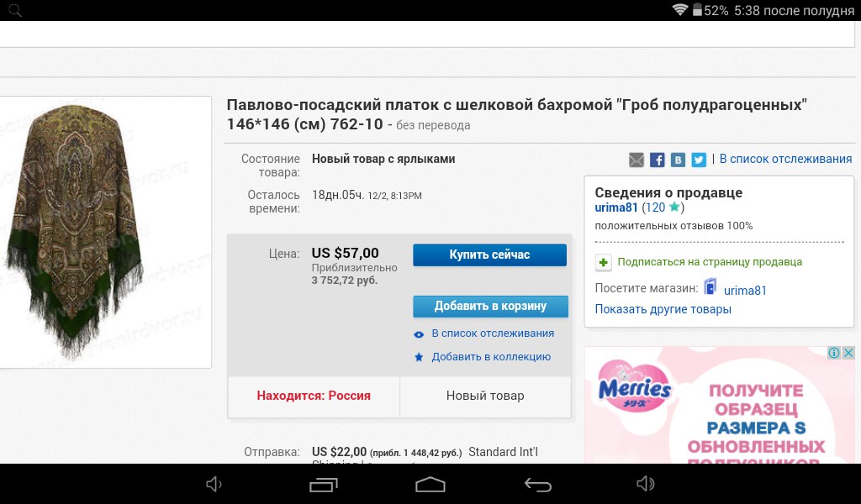Click положительных отзывов 100% text

tap(673, 226)
